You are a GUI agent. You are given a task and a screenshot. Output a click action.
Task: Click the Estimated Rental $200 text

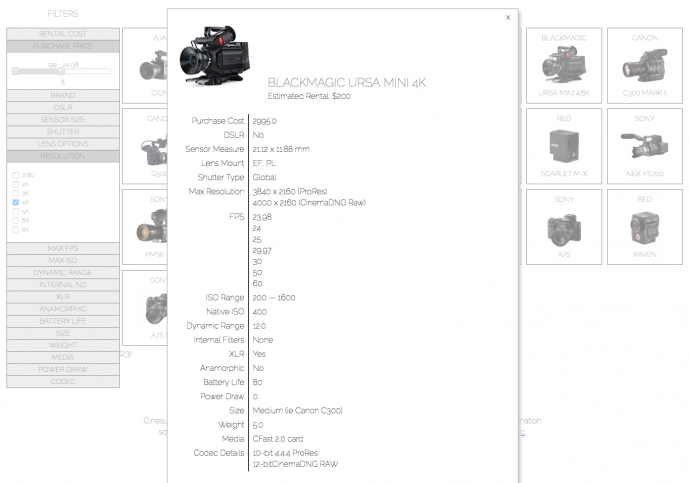(x=309, y=96)
